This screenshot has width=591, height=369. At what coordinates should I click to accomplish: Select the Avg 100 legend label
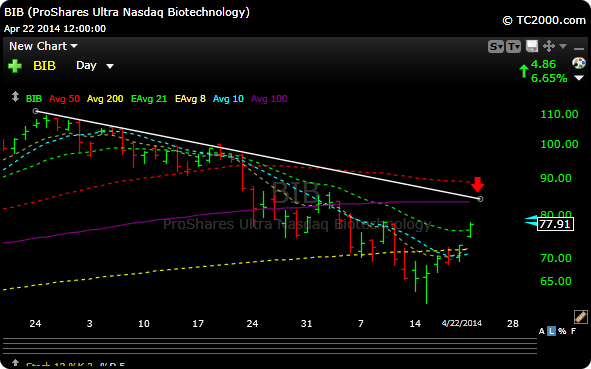pyautogui.click(x=269, y=99)
